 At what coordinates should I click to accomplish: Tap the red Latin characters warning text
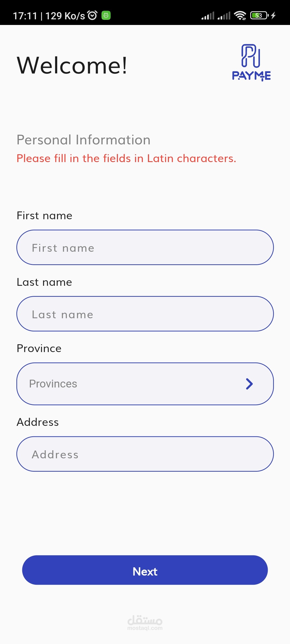coord(126,158)
